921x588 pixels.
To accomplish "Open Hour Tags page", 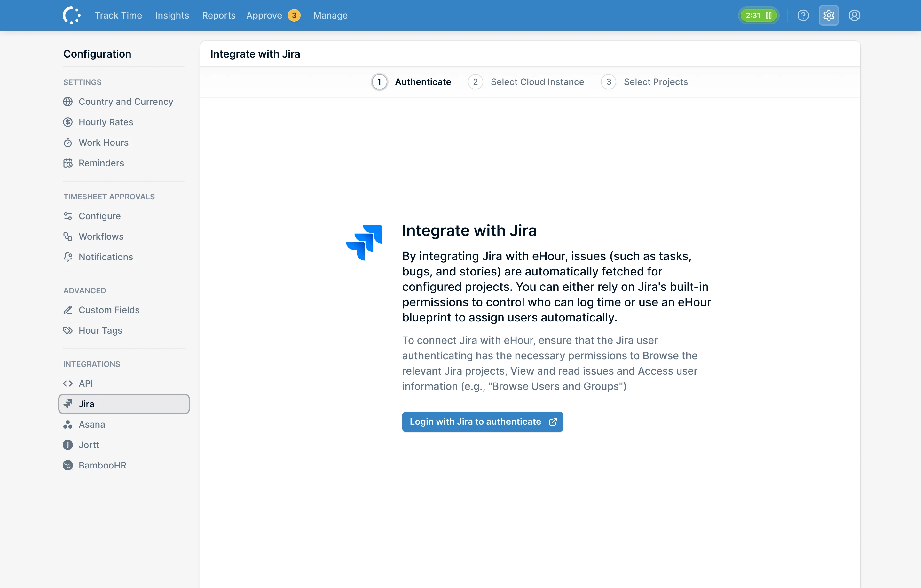I will click(124, 330).
